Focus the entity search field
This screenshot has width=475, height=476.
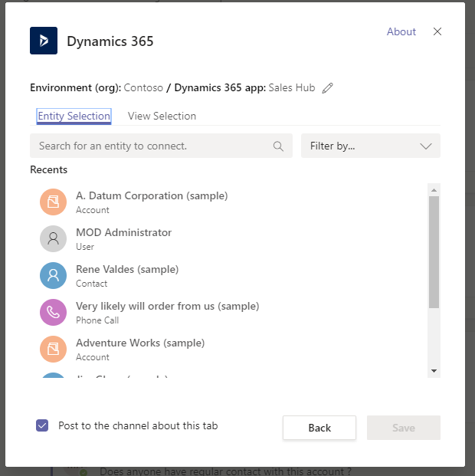pos(161,146)
